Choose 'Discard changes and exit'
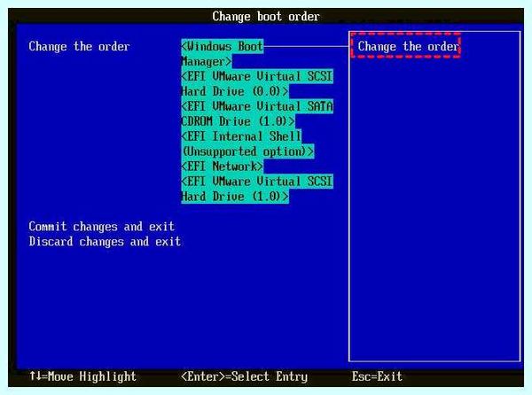Image resolution: width=532 pixels, height=395 pixels. pyautogui.click(x=105, y=242)
